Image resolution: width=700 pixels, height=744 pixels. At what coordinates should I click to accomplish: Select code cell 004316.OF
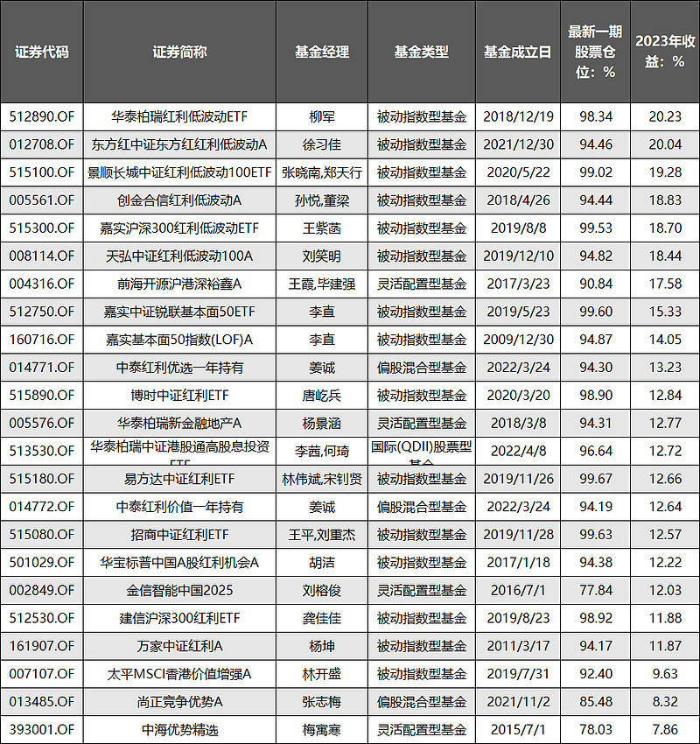pyautogui.click(x=42, y=284)
